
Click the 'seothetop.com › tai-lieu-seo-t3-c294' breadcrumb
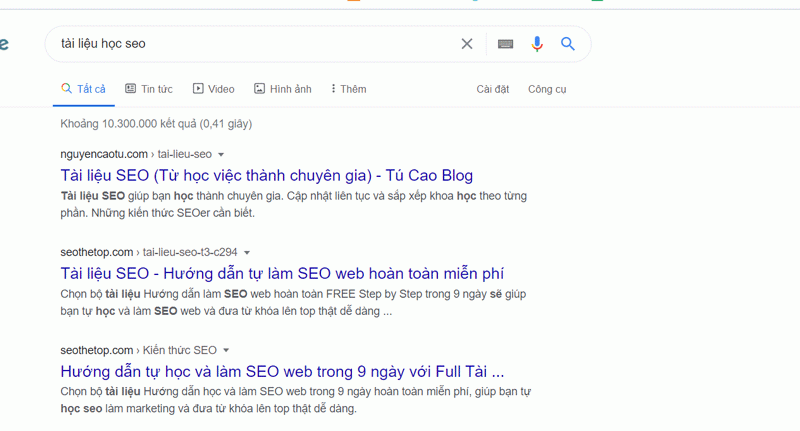point(148,252)
